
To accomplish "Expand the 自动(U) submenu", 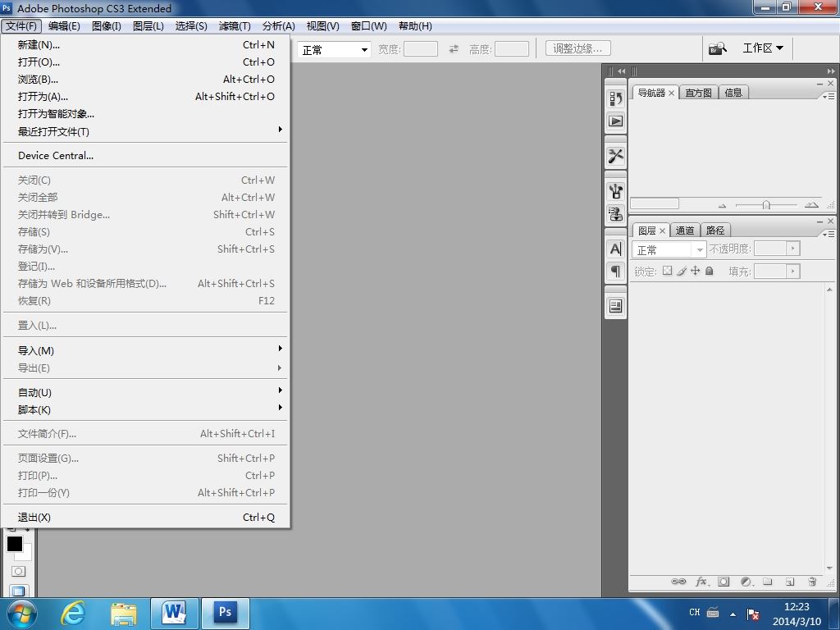I will point(145,392).
